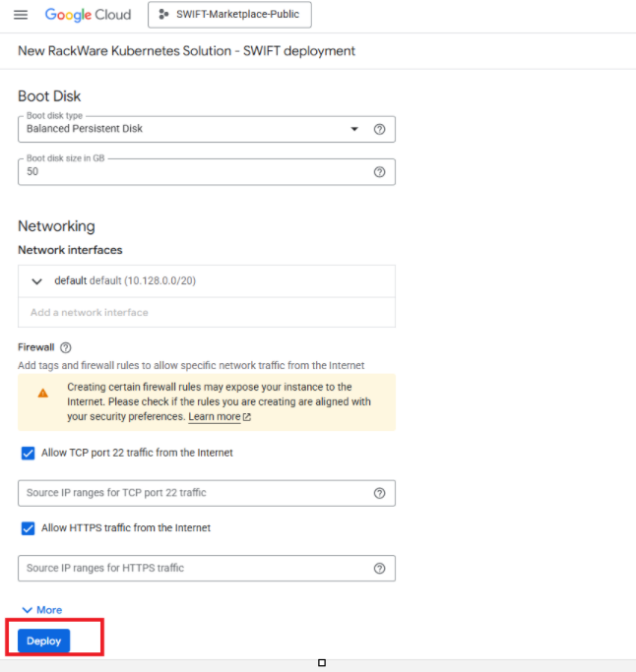
Task: Click the Deploy button
Action: (x=43, y=641)
